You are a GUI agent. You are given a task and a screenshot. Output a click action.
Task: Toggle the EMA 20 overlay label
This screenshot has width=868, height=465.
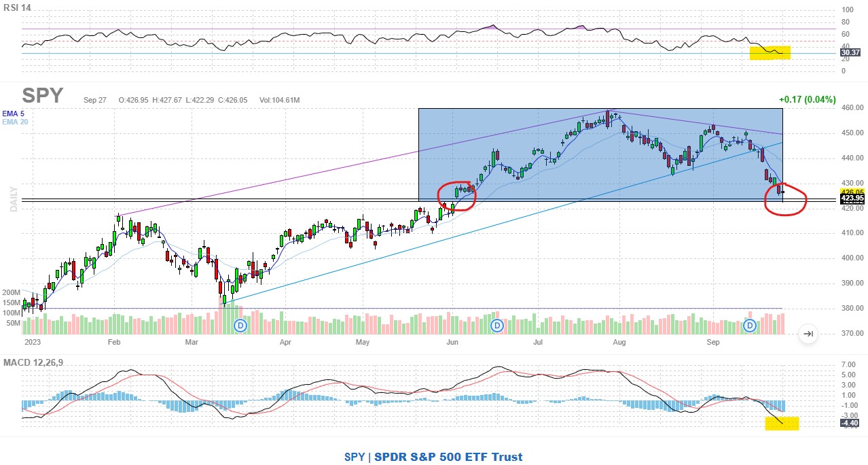pos(14,121)
